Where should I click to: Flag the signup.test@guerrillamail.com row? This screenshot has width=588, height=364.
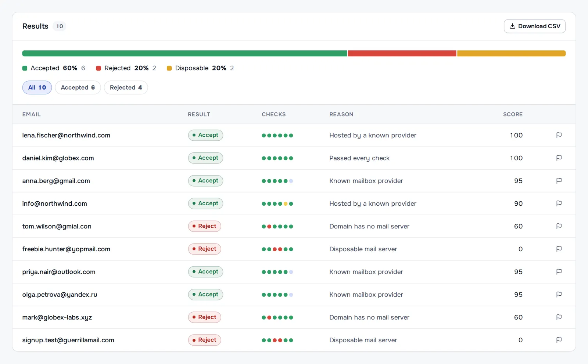(559, 340)
